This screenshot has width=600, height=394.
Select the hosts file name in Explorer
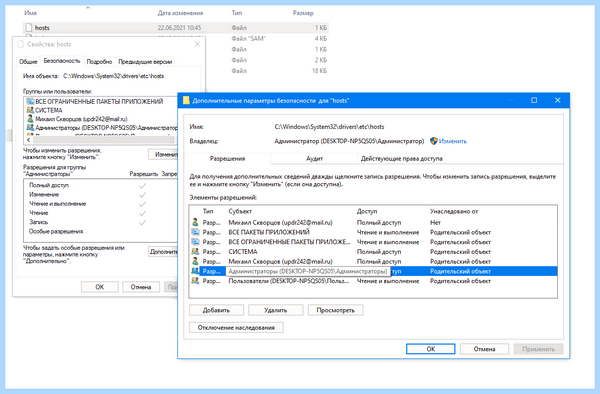point(42,28)
